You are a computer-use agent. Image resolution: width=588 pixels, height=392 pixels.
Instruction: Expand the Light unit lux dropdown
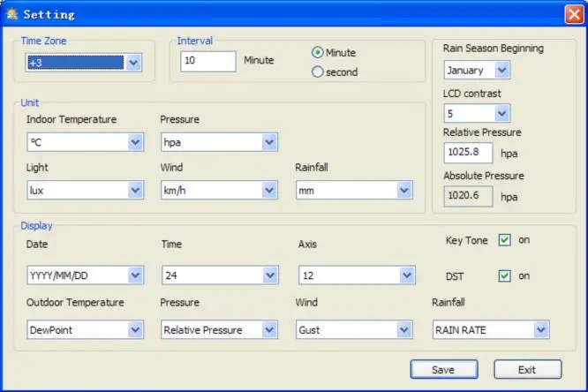pos(86,190)
